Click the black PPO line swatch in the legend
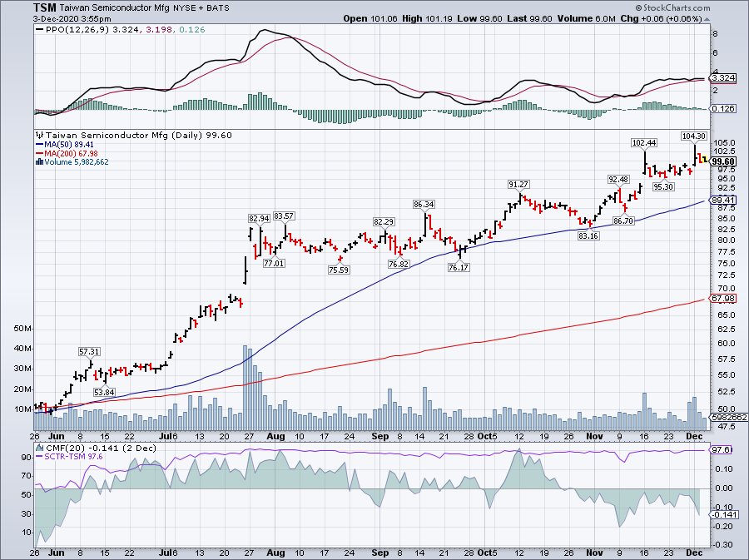 click(x=40, y=30)
